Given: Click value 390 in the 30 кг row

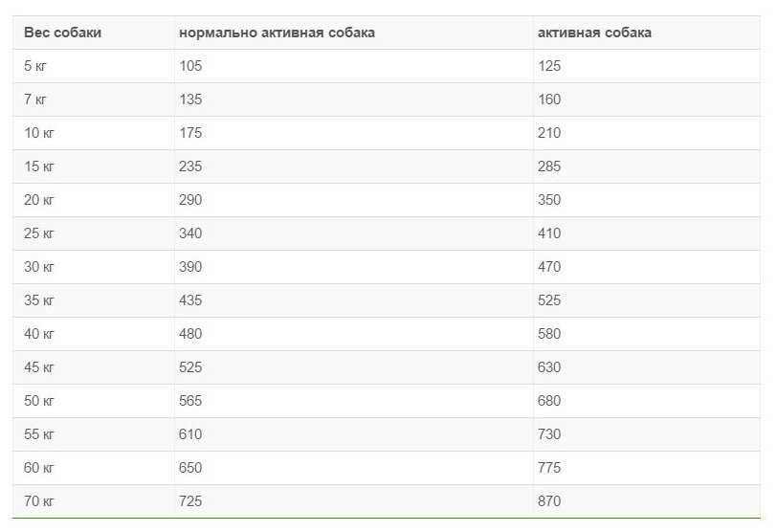Looking at the screenshot, I should [190, 267].
